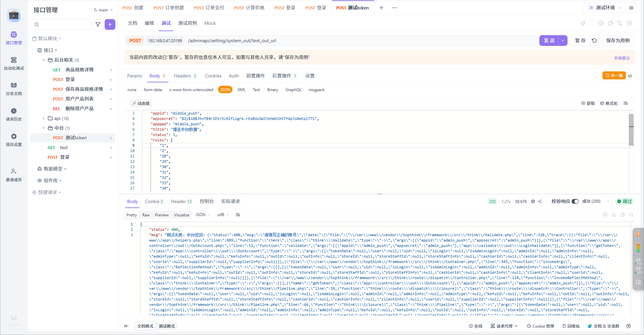Viewport: 644px width, 335px height.
Task: Click the filter funnel icon
Action: click(98, 24)
